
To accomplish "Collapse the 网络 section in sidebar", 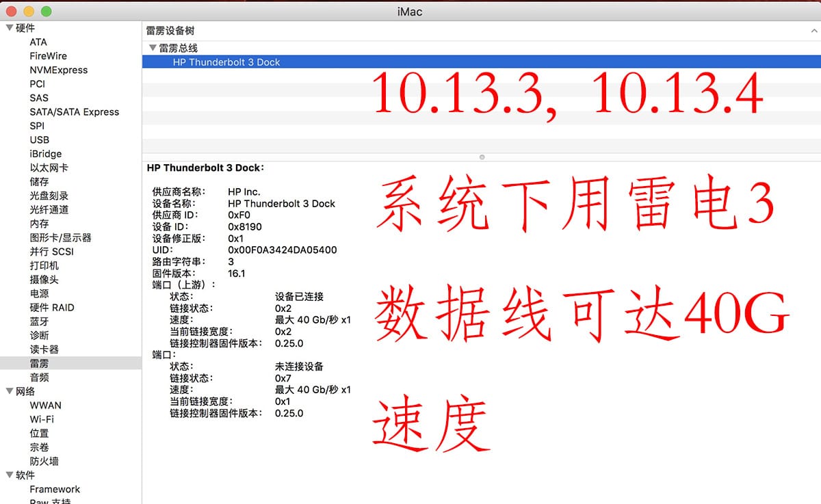I will pyautogui.click(x=9, y=392).
